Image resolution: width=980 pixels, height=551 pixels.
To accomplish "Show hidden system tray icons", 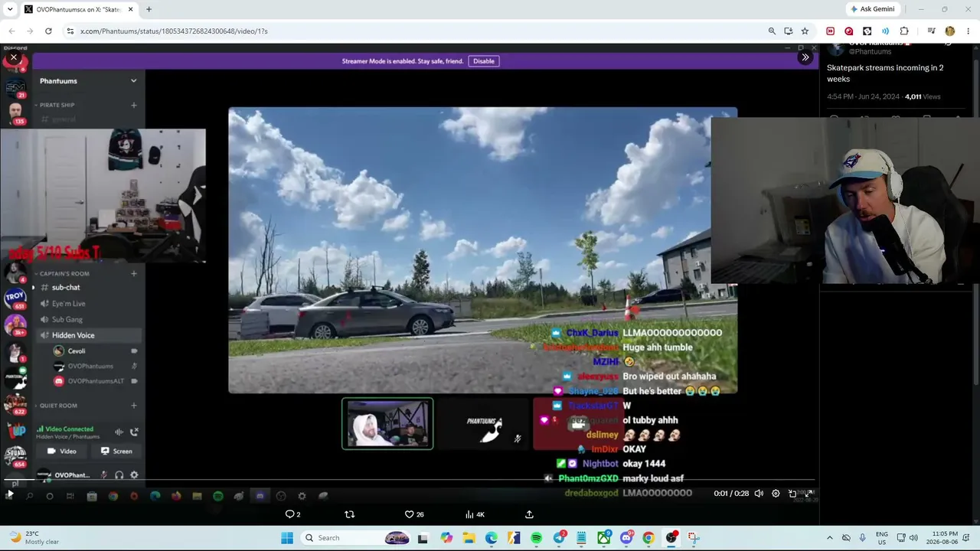I will [x=829, y=538].
